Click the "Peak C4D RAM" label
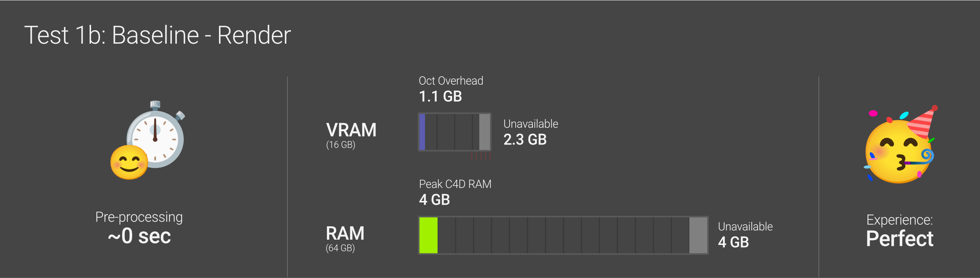 click(455, 184)
